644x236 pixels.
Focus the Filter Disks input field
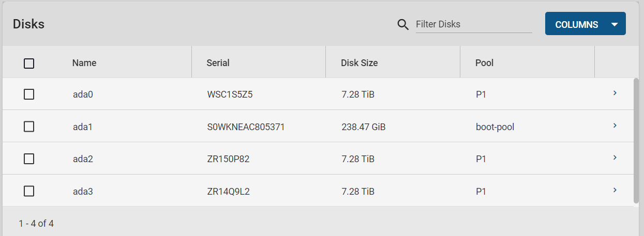click(474, 24)
